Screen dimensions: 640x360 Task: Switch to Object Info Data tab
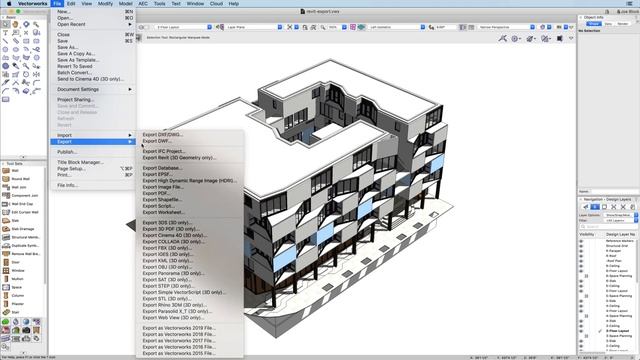tap(608, 24)
